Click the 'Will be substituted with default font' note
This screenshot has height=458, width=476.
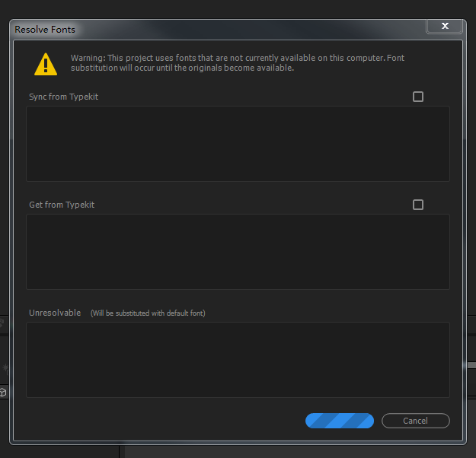tap(148, 313)
